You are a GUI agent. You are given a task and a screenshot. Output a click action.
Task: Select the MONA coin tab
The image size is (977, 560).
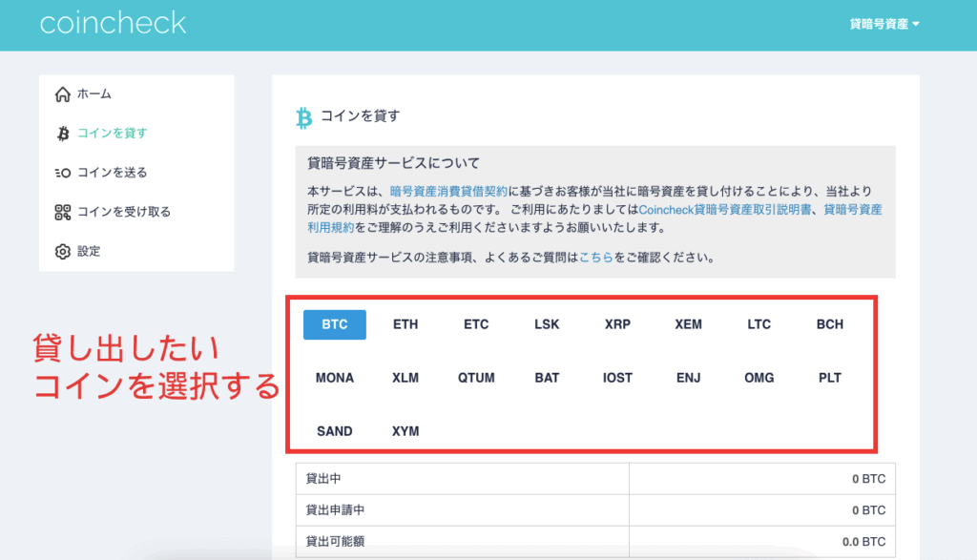(335, 378)
